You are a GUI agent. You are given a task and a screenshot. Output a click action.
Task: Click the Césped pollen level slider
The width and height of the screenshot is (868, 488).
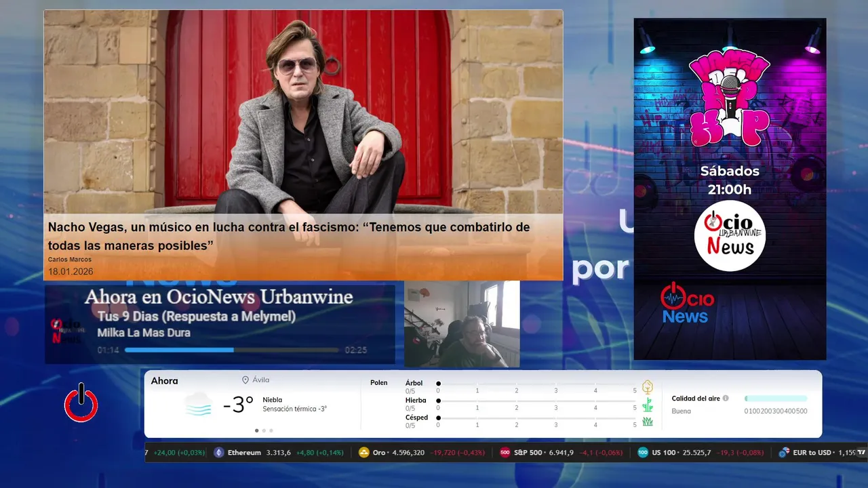536,418
